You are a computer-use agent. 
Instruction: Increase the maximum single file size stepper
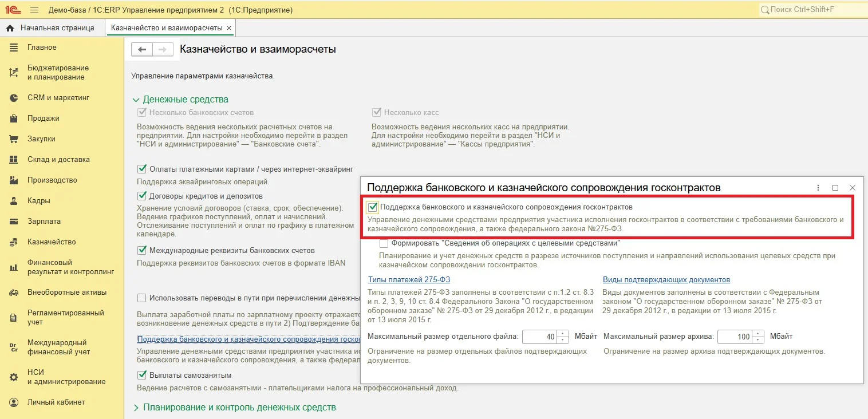(563, 333)
